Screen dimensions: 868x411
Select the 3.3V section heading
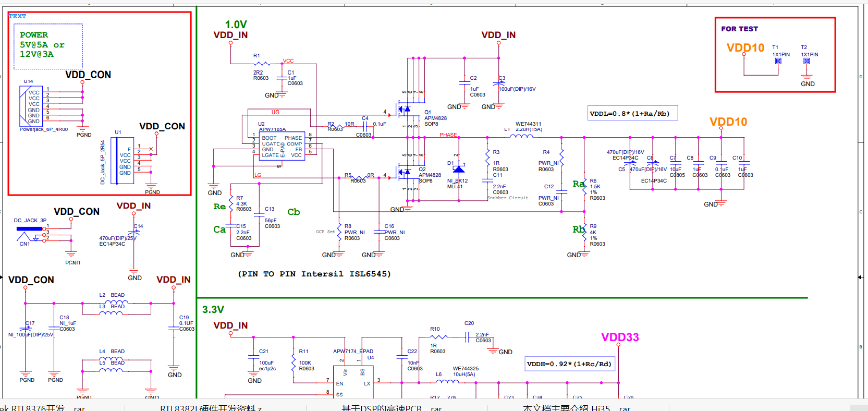click(x=213, y=309)
